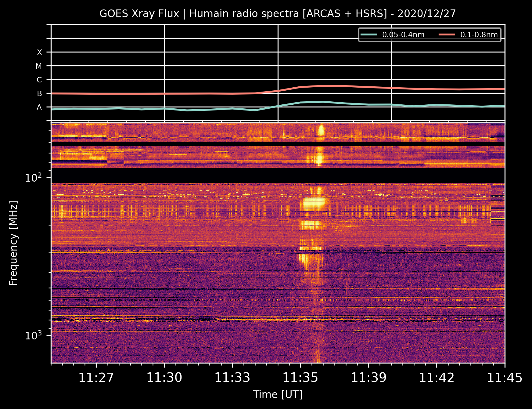Click the 11:30 time tick label

tap(164, 378)
